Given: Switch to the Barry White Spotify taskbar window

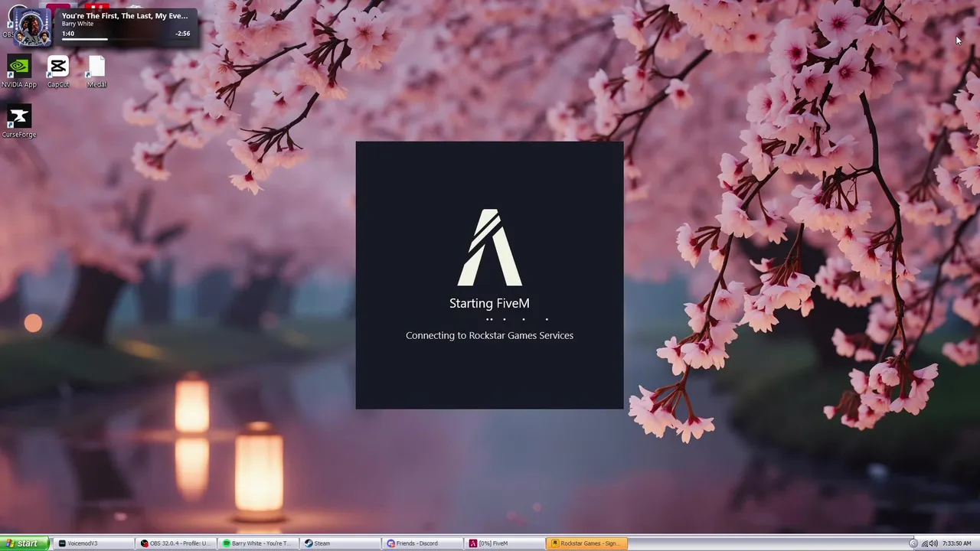Looking at the screenshot, I should coord(258,543).
